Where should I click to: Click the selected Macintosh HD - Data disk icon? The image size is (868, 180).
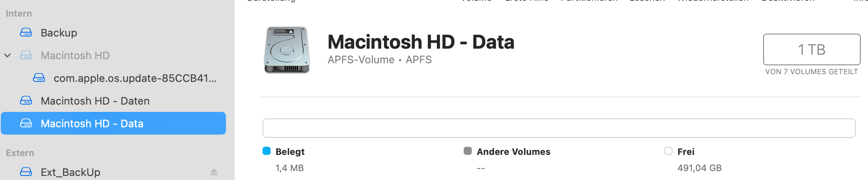click(26, 123)
